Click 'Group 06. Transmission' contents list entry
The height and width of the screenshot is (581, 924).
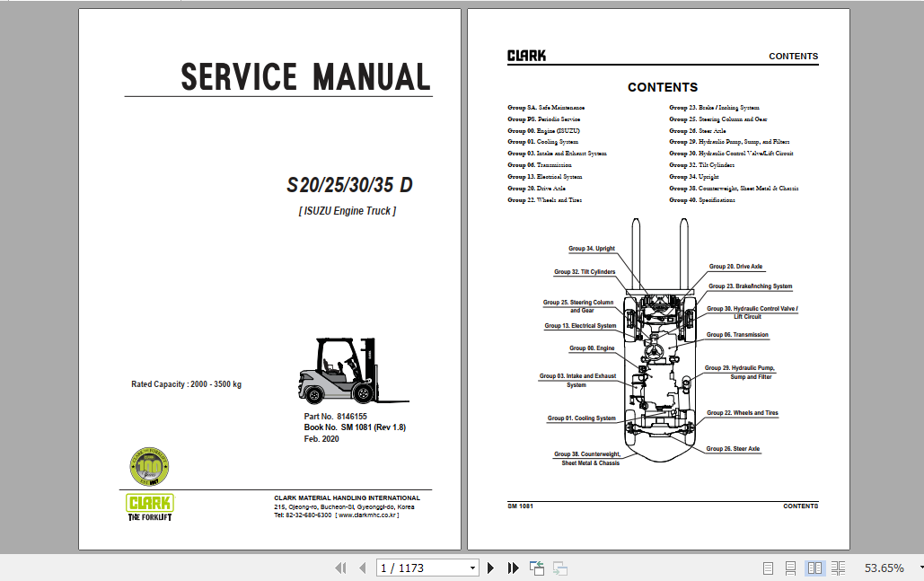click(x=539, y=165)
